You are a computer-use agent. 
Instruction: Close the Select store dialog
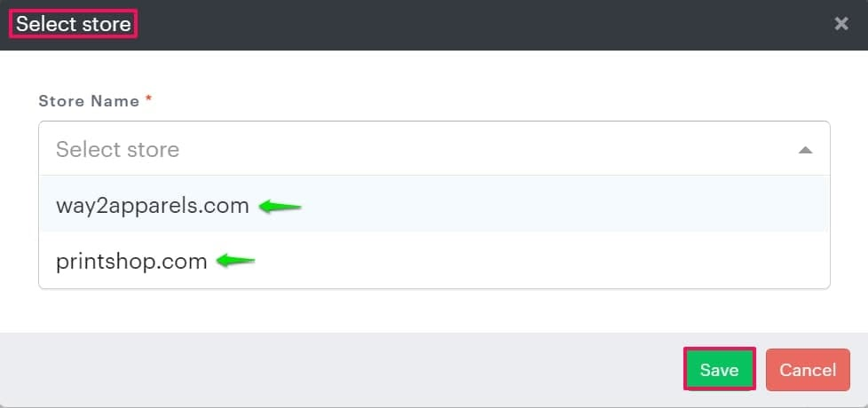(841, 24)
